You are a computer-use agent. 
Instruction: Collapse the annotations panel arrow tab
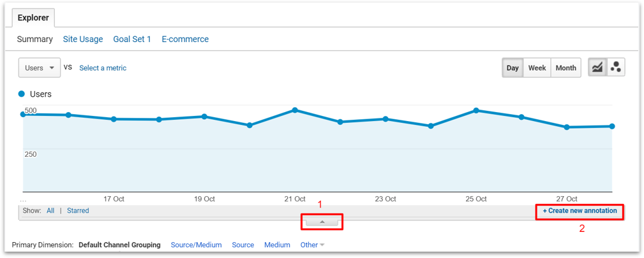(x=322, y=222)
